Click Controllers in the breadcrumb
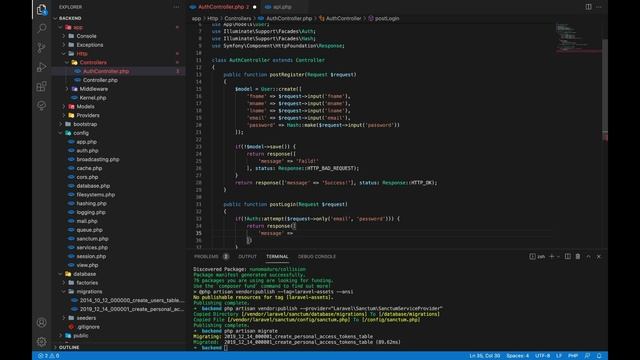 [x=238, y=18]
